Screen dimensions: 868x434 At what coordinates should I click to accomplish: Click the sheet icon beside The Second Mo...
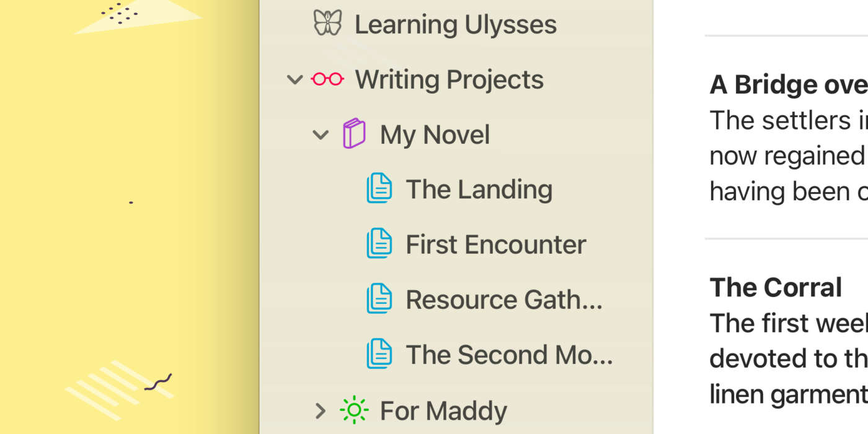379,354
